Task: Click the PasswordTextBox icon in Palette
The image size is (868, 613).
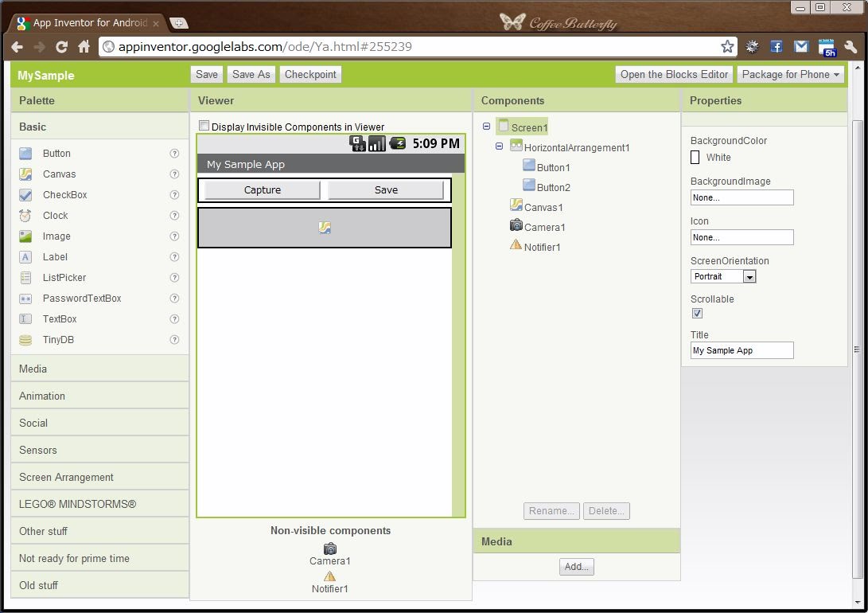Action: (x=26, y=299)
